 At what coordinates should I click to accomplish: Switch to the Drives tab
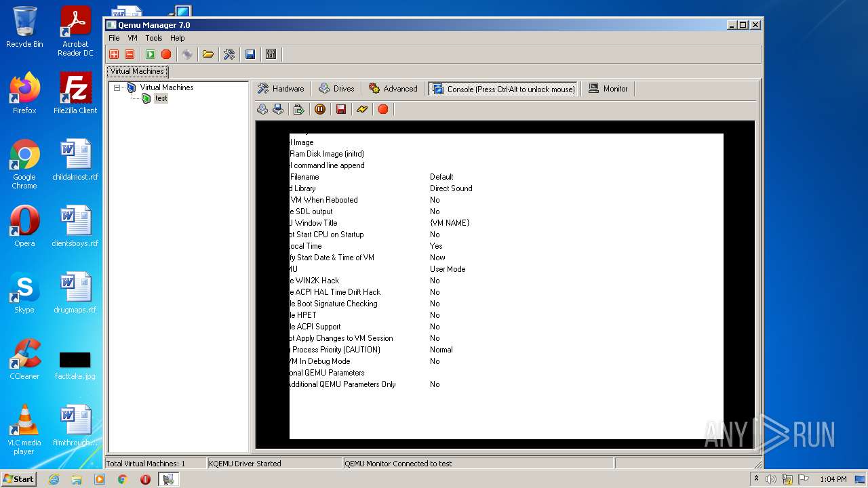coord(337,89)
